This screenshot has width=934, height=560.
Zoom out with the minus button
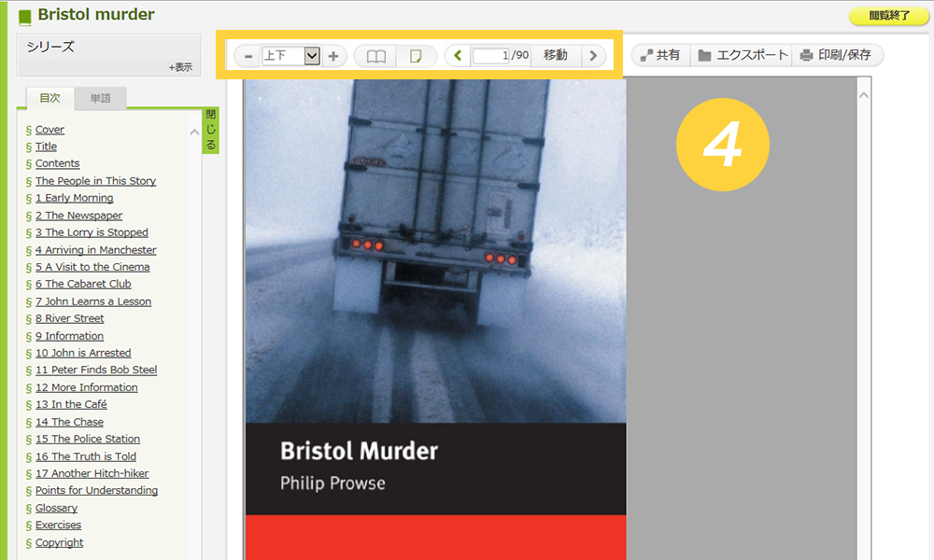(248, 56)
